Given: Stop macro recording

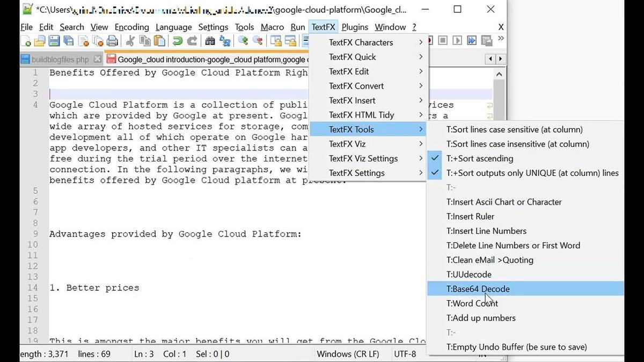Looking at the screenshot, I should point(442,40).
